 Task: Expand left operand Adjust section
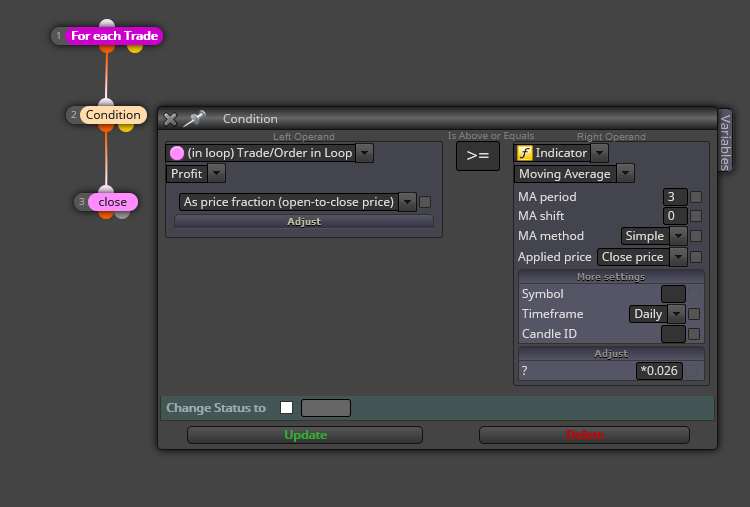[304, 221]
